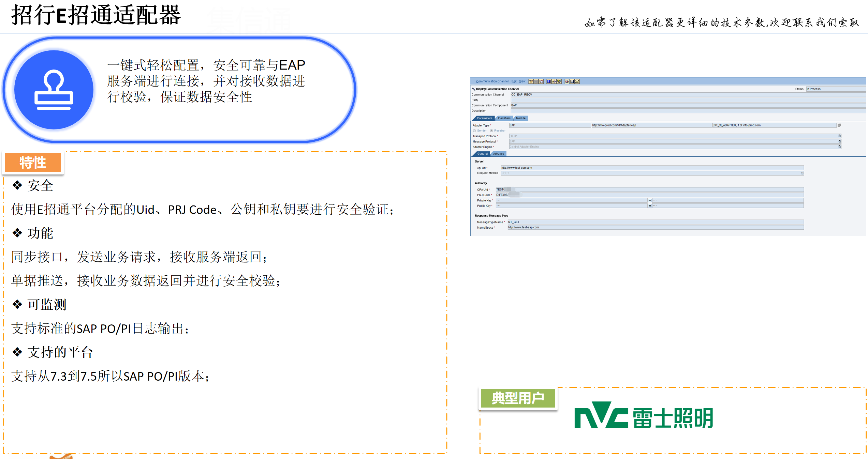The image size is (868, 459).
Task: Switch to the Module tab
Action: [521, 118]
